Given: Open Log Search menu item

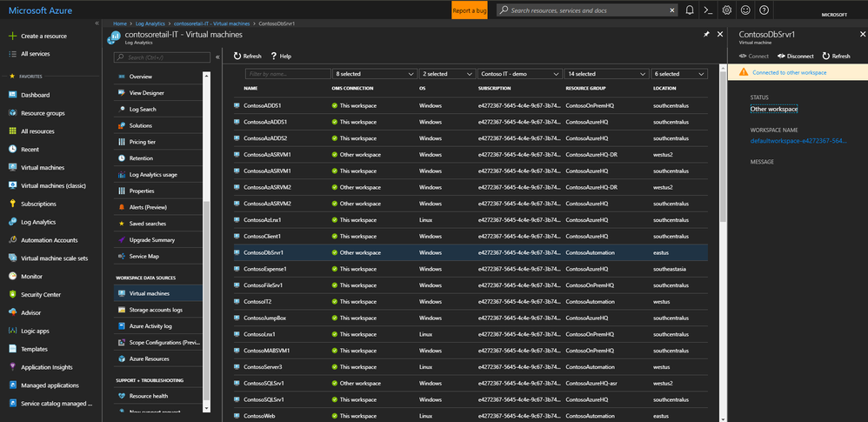Looking at the screenshot, I should pos(143,109).
